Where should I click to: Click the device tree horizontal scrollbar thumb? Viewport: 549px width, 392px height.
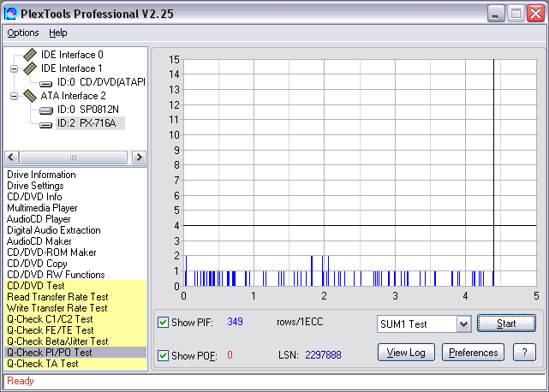click(73, 157)
